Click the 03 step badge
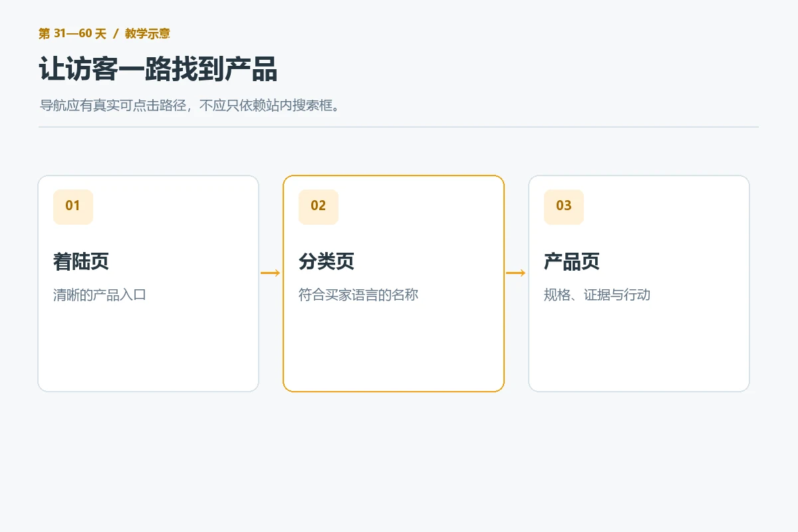Screen dimensions: 798x532 point(564,207)
